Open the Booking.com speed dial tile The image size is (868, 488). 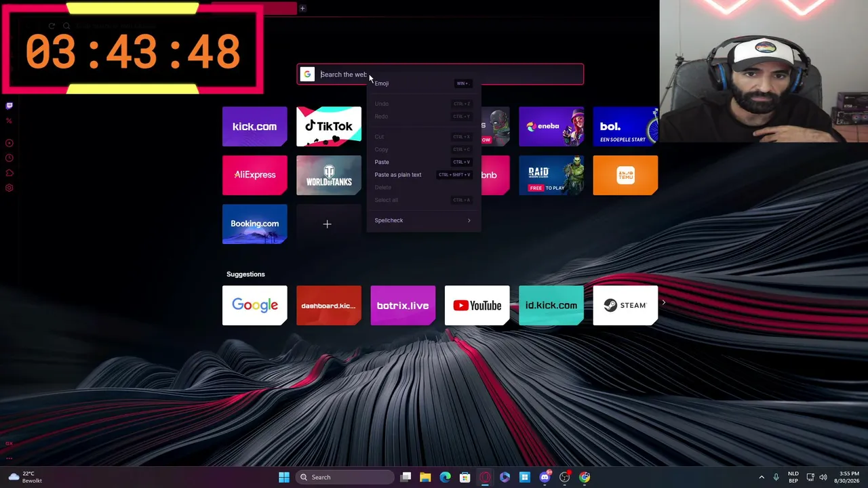tap(254, 224)
